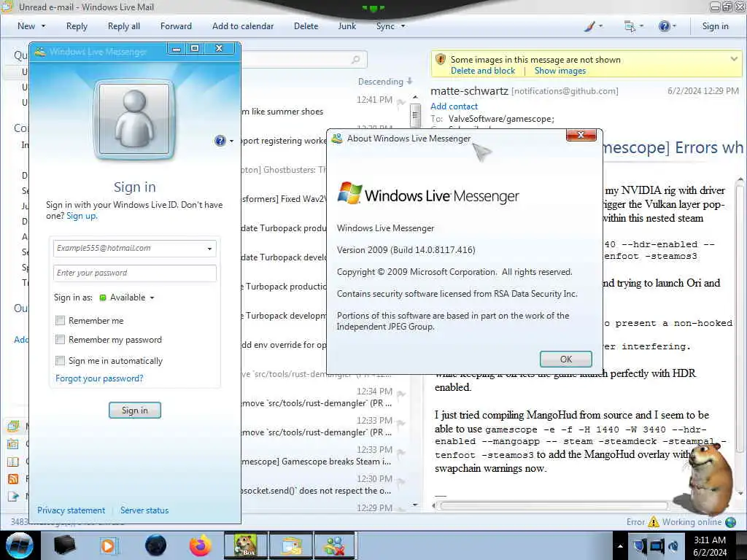Screen dimensions: 747x560
Task: Click the Delete and block link
Action: click(483, 71)
